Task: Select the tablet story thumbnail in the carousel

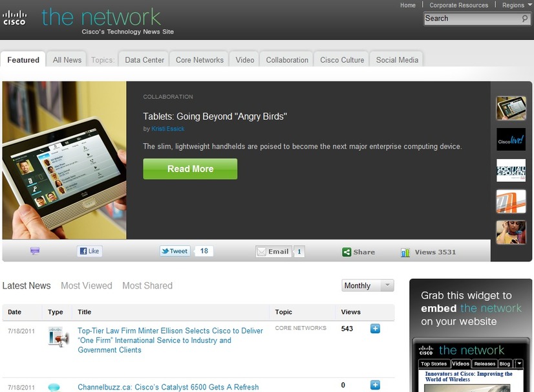Action: coord(511,109)
